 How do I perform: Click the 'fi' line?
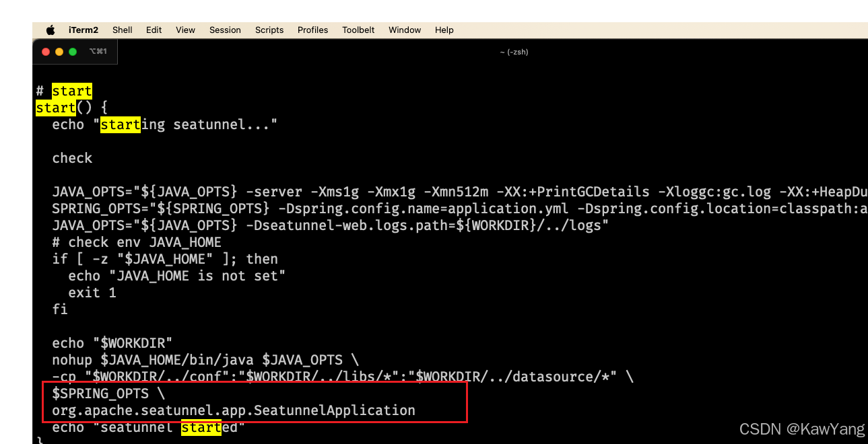(x=60, y=309)
